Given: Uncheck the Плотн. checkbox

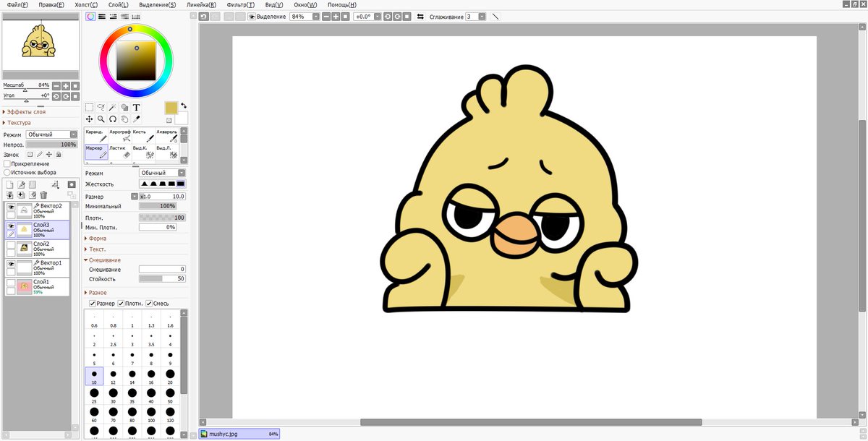Looking at the screenshot, I should (x=121, y=304).
